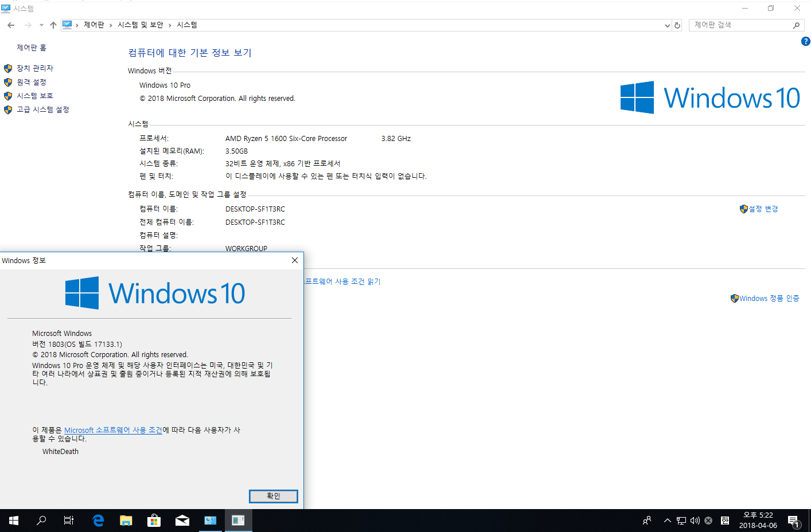Open 시스템 보호 link
This screenshot has width=811, height=532.
(x=35, y=96)
